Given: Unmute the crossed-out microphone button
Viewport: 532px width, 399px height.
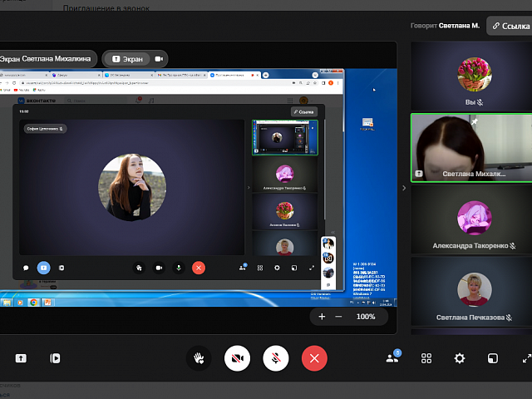Looking at the screenshot, I should 276,358.
